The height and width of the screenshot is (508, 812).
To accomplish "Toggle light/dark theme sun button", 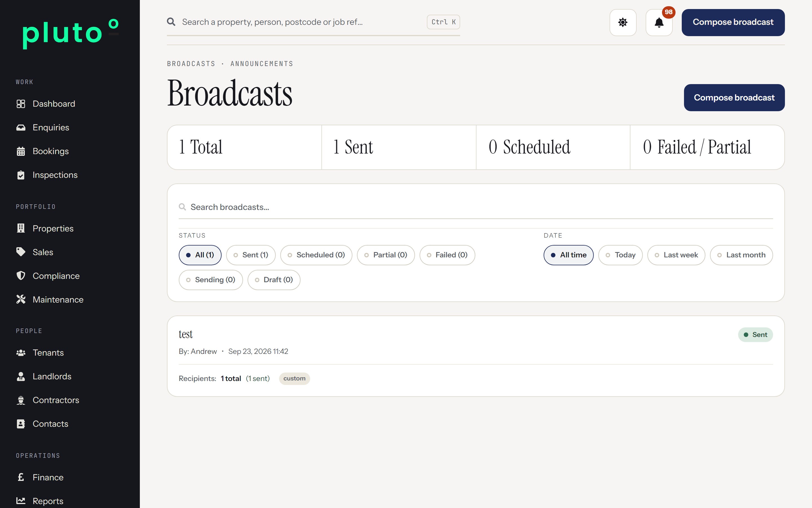I will [623, 23].
